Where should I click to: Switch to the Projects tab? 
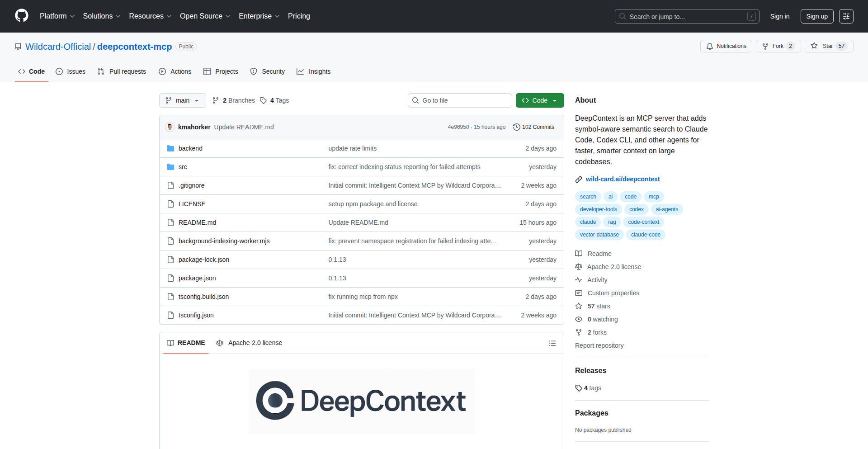(x=221, y=71)
